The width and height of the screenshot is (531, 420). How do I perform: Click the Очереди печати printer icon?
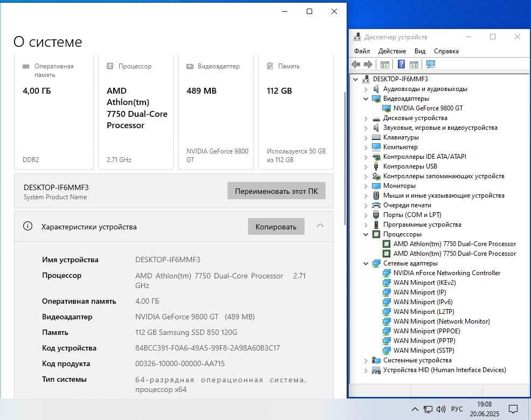tap(376, 205)
